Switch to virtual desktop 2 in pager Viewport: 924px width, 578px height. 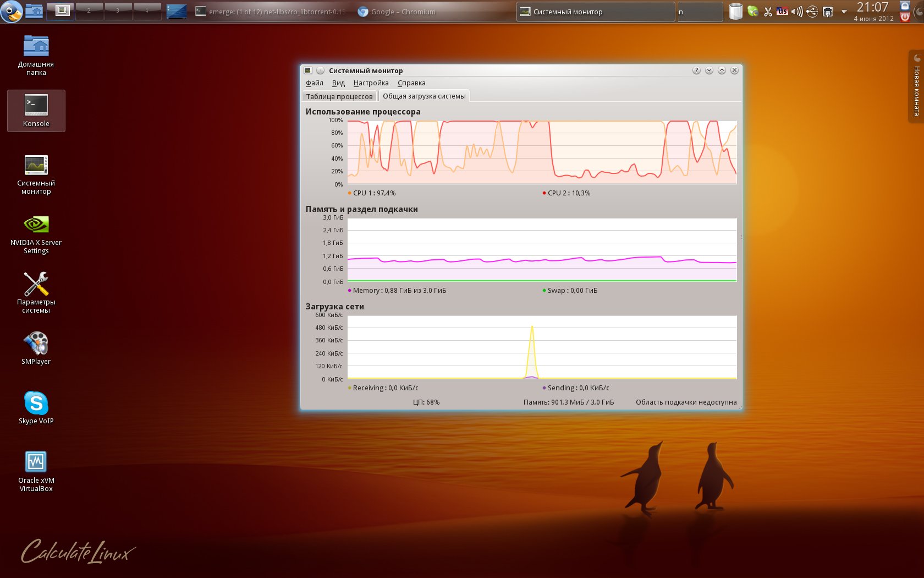coord(89,11)
